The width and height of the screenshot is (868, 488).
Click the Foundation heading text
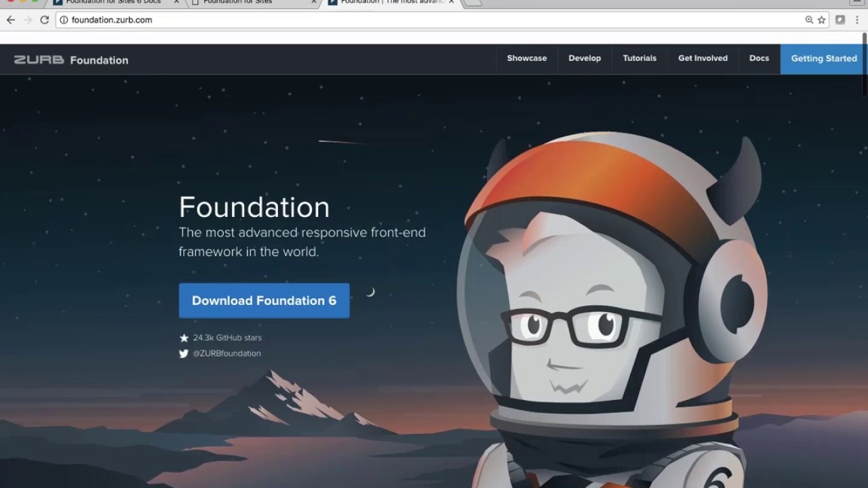click(x=254, y=207)
